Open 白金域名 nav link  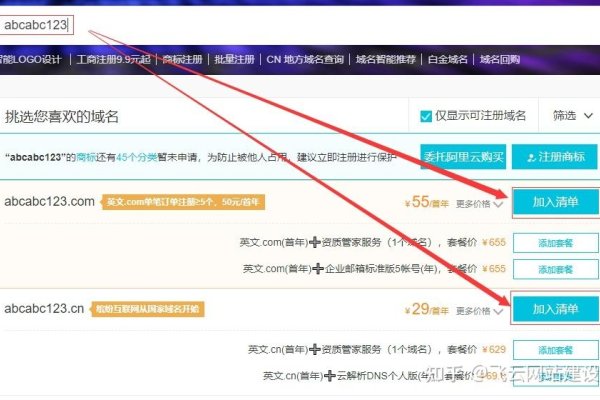coord(448,59)
